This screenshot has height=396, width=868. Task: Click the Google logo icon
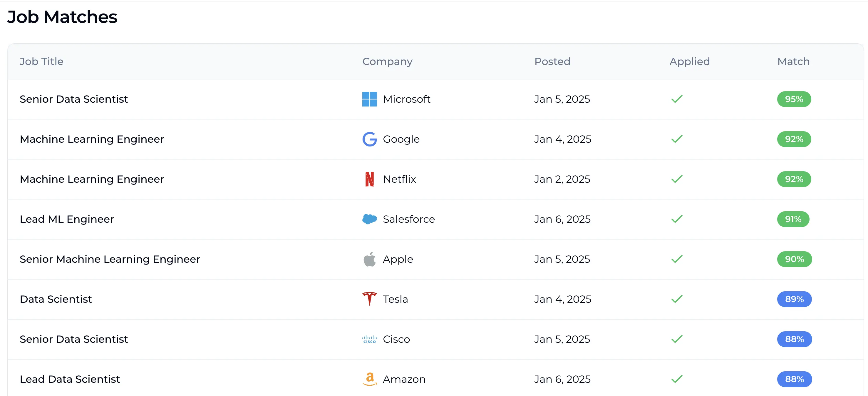[x=369, y=139]
